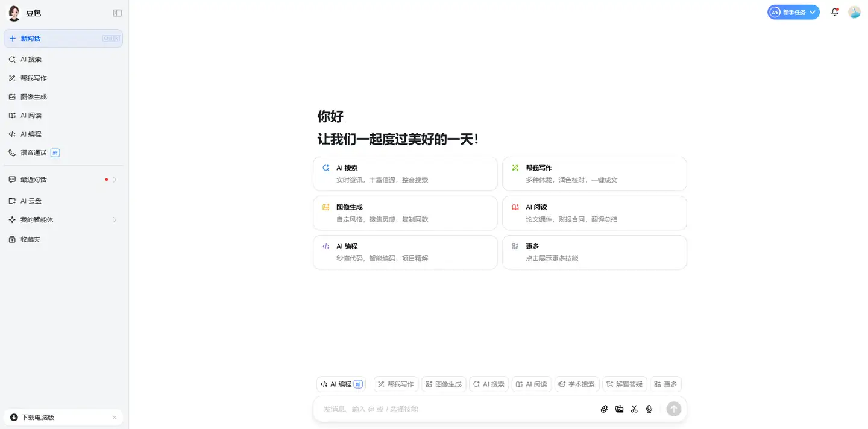Viewport: 868px width, 429px height.
Task: Click the Doubao avatar logo
Action: (x=14, y=13)
